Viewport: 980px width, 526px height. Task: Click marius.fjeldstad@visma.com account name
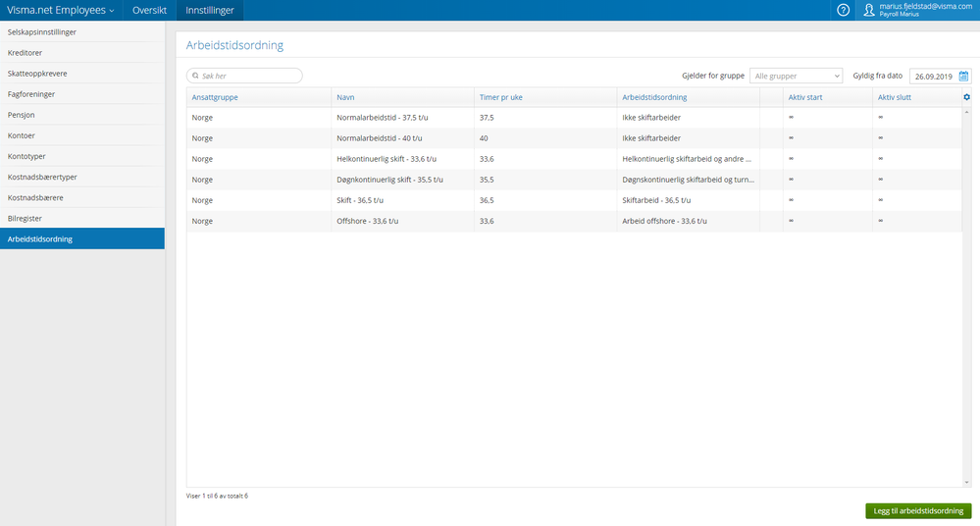(x=926, y=6)
